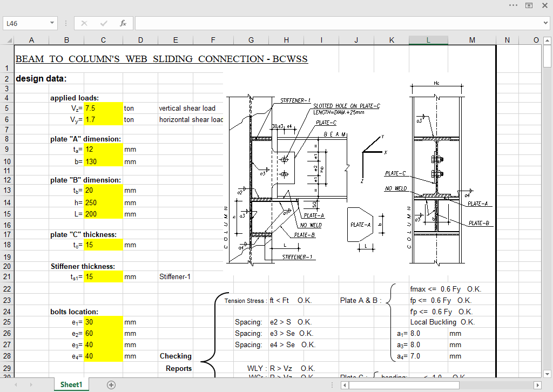553x392 pixels.
Task: Click the 'plate "B" dimension:' label
Action: coord(85,180)
